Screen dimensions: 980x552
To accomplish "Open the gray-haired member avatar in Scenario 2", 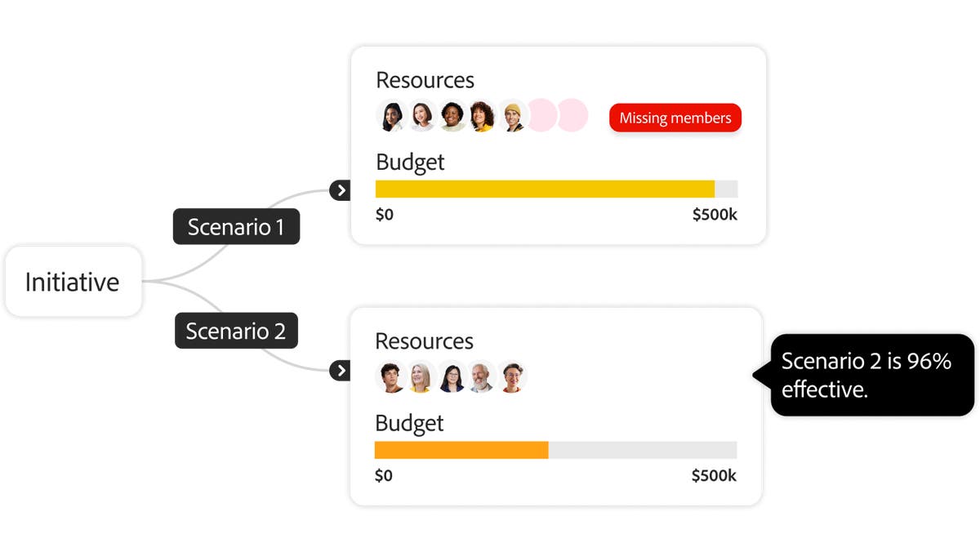I will point(481,376).
